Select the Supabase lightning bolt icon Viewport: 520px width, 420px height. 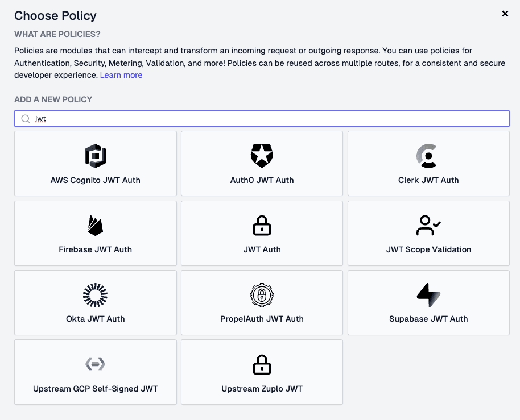[x=428, y=295]
